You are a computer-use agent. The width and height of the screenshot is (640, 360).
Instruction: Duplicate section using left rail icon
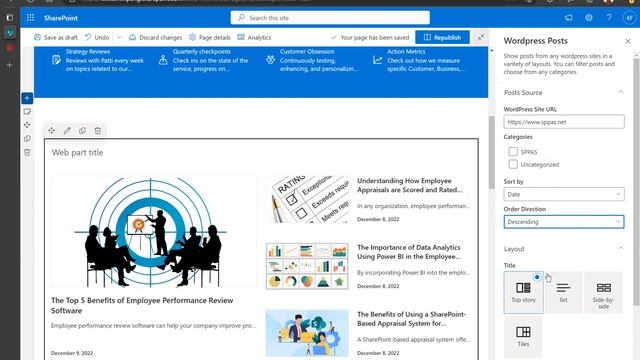coord(27,138)
